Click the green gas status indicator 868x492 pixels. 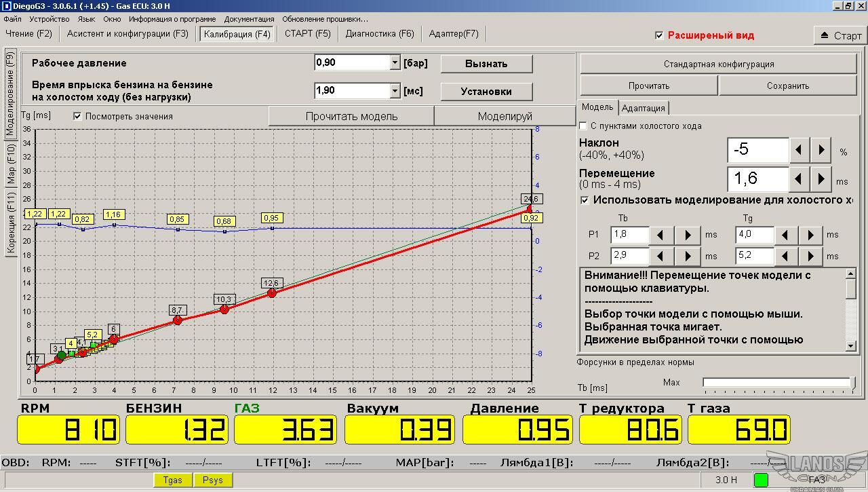click(x=761, y=480)
